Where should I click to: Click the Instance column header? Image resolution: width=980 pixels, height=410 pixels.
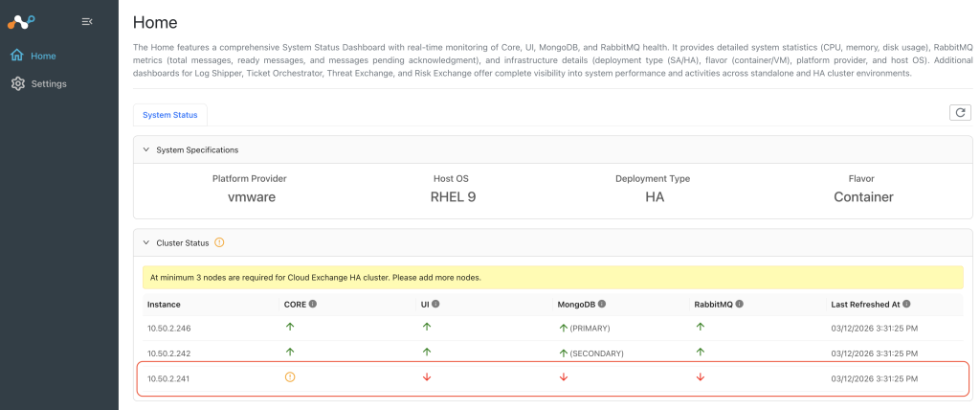tap(164, 305)
